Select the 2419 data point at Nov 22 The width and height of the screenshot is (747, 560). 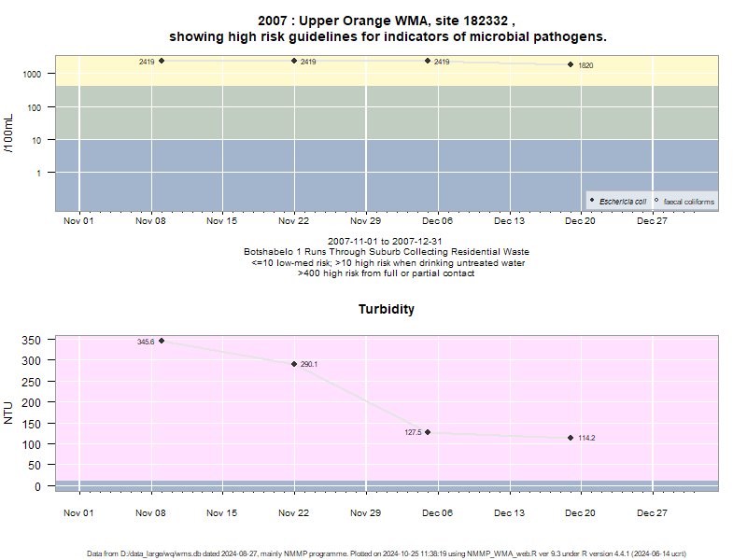(x=294, y=61)
